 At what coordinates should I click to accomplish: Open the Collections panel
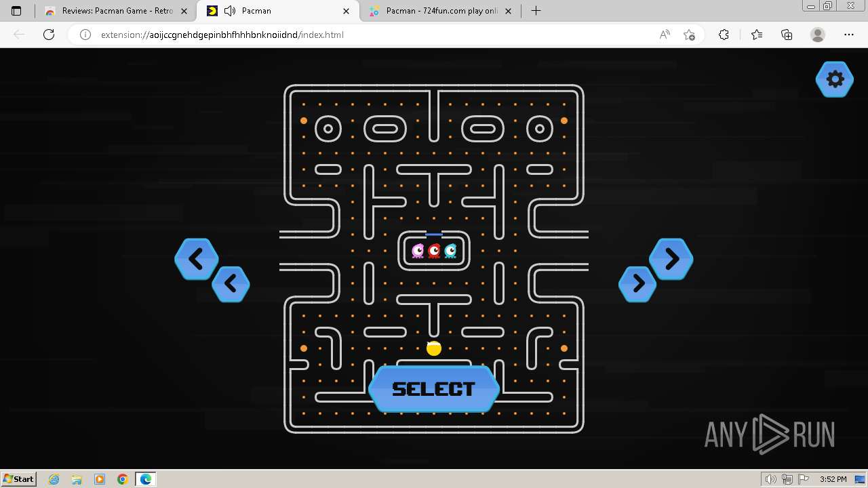click(x=787, y=35)
